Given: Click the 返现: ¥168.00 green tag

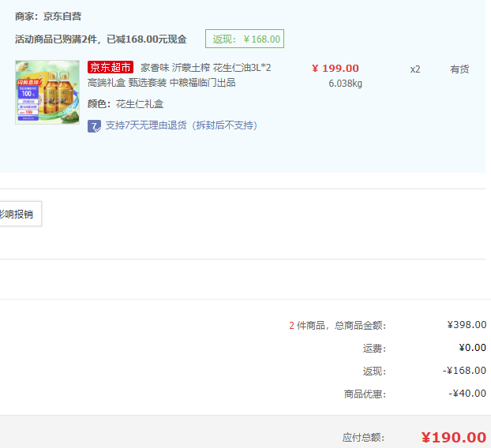Looking at the screenshot, I should tap(245, 39).
